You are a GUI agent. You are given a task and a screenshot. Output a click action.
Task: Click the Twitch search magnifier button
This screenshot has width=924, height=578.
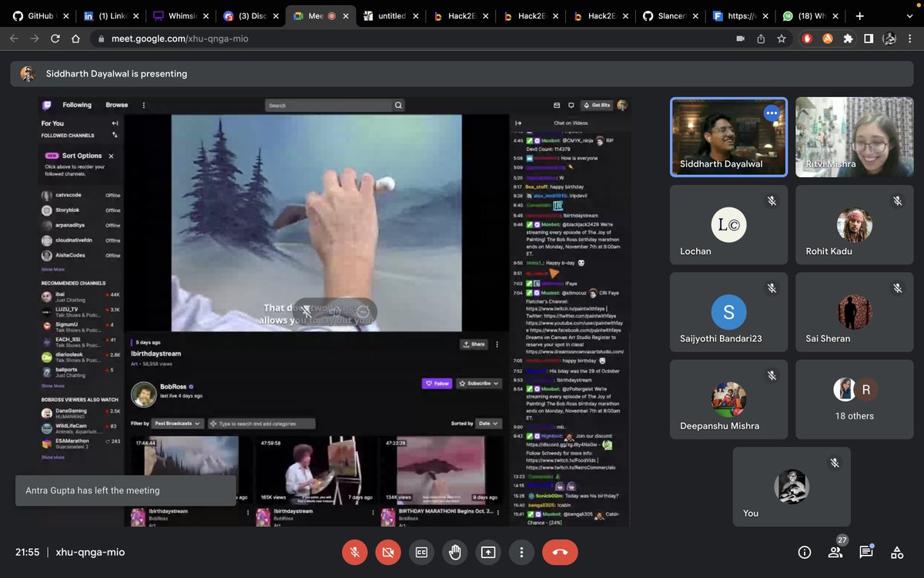(x=399, y=106)
